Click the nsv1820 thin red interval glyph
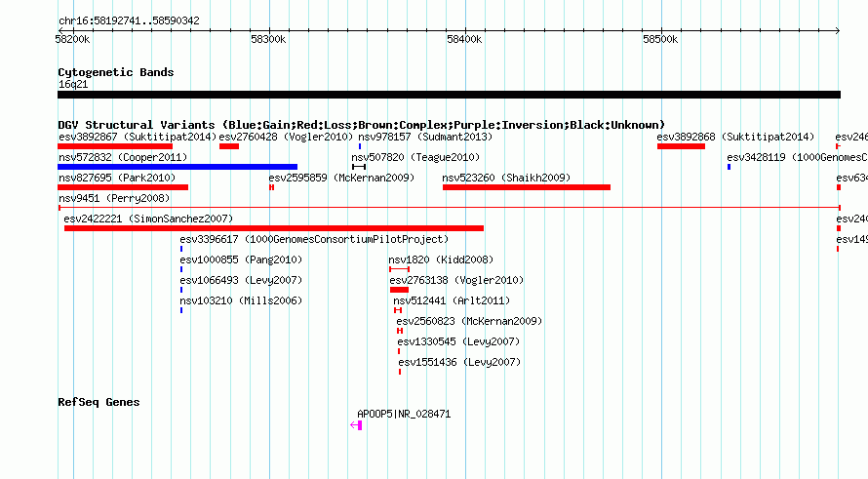868x479 pixels. click(399, 269)
